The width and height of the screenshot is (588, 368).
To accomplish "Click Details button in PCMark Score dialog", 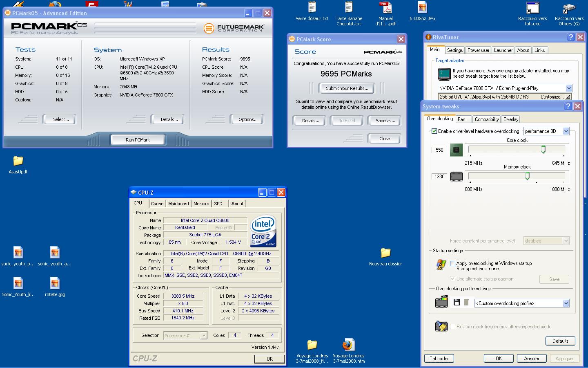I will 310,121.
